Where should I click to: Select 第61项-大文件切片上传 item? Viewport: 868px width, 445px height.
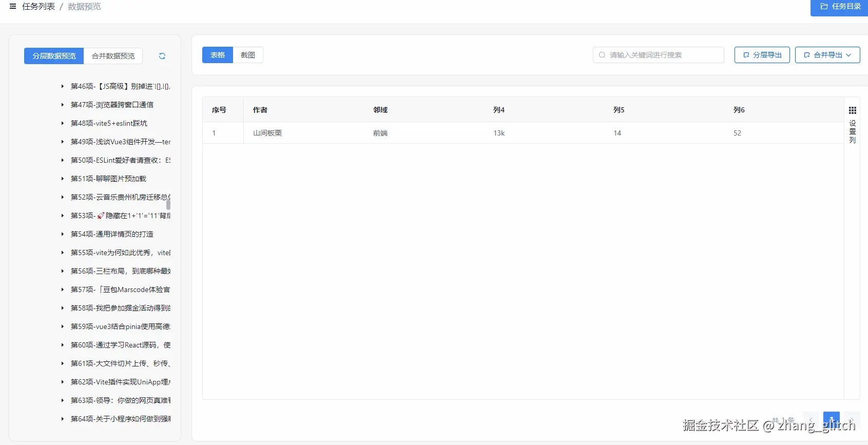point(121,363)
